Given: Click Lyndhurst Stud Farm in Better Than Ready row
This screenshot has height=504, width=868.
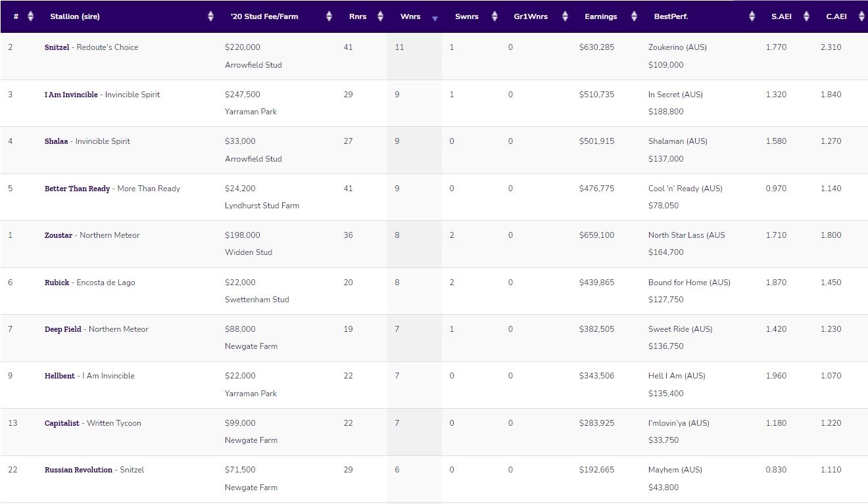Looking at the screenshot, I should [x=262, y=206].
